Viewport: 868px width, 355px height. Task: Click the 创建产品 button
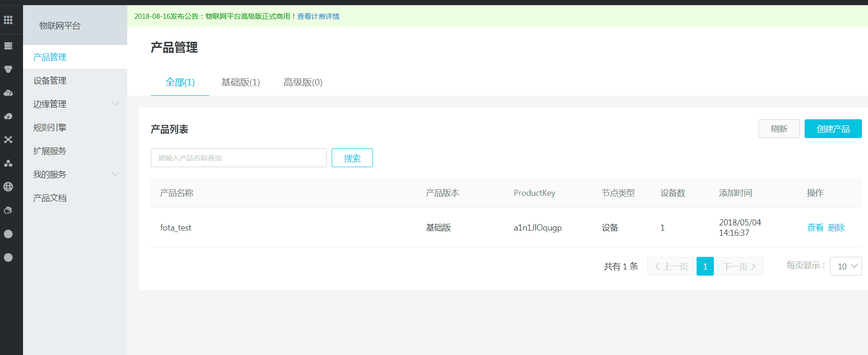[x=833, y=129]
